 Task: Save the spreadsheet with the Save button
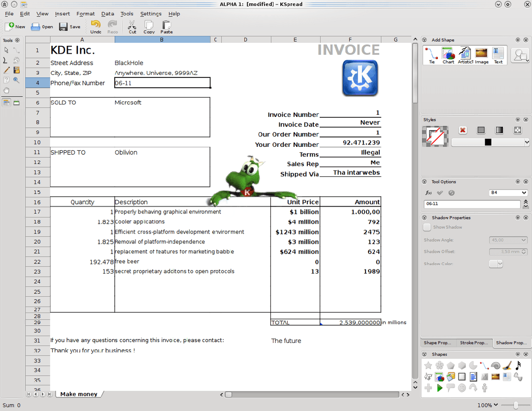(70, 27)
